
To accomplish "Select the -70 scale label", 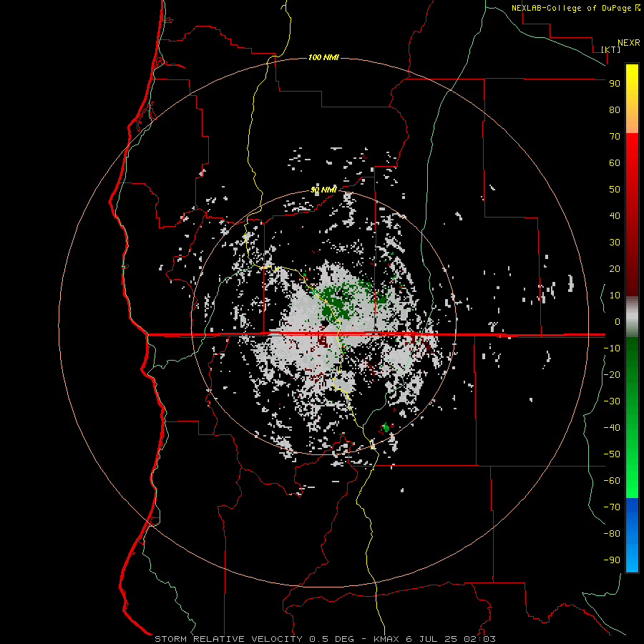I will [x=612, y=507].
